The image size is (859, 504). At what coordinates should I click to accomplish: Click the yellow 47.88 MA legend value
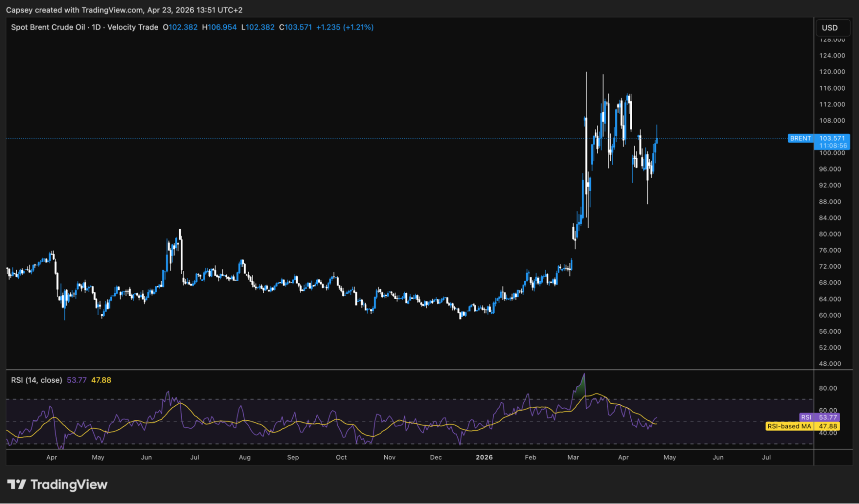(101, 380)
